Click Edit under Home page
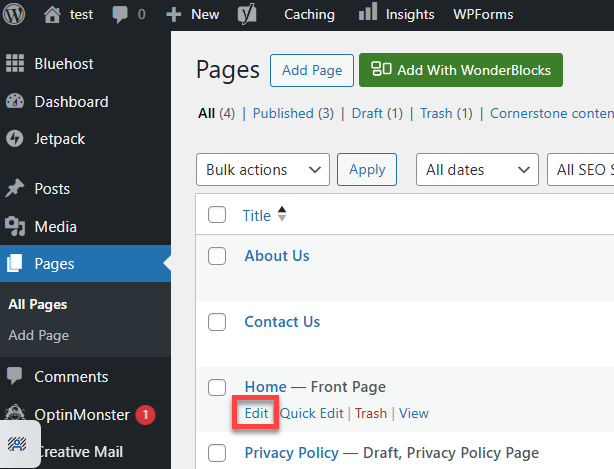This screenshot has width=614, height=469. coord(256,413)
